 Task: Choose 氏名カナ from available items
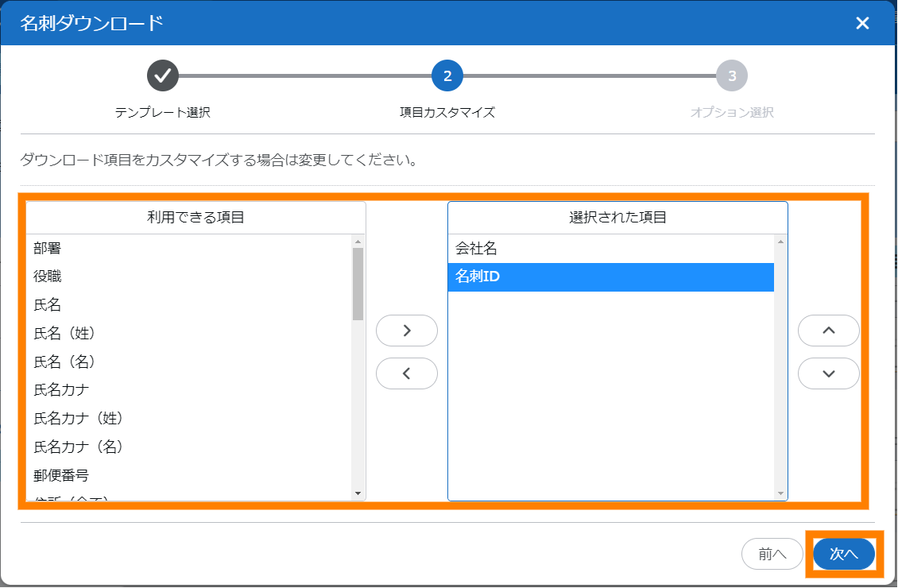coord(61,389)
